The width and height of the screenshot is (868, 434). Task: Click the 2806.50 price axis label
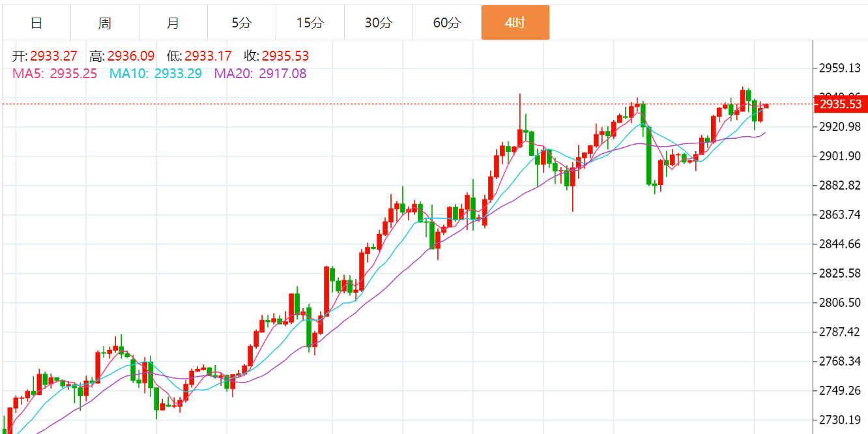coord(840,302)
